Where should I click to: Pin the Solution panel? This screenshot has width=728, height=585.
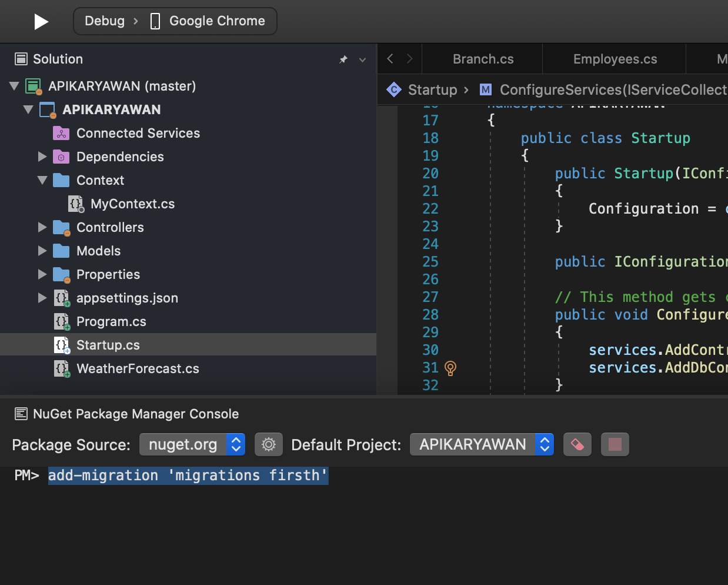(343, 59)
